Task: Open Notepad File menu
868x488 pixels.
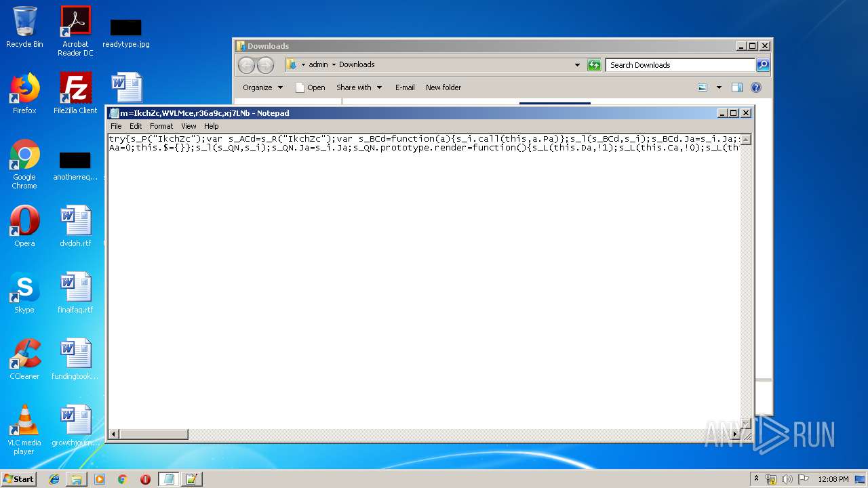Action: [x=116, y=126]
